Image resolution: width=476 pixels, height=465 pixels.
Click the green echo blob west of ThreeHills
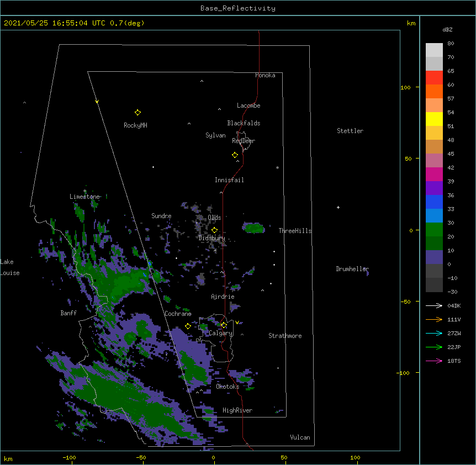pos(253,228)
